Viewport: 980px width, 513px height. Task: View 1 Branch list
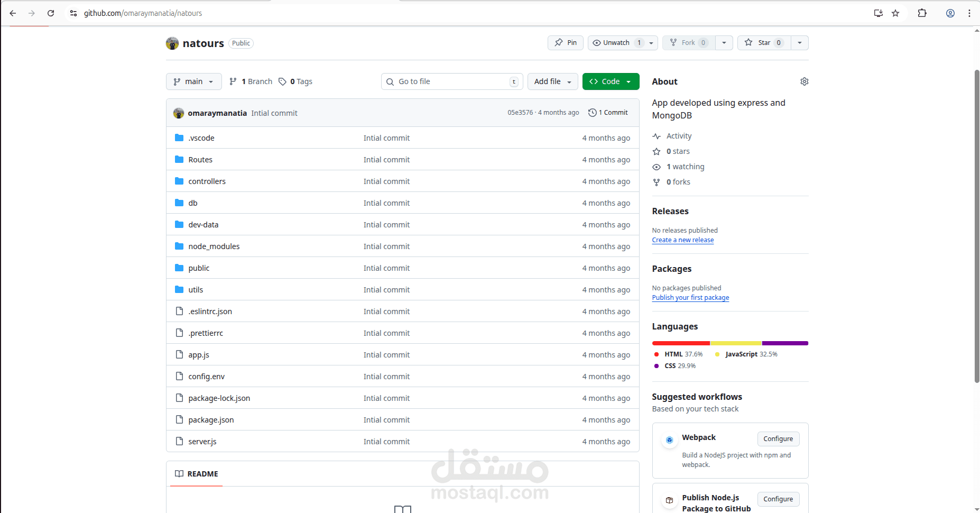(251, 81)
